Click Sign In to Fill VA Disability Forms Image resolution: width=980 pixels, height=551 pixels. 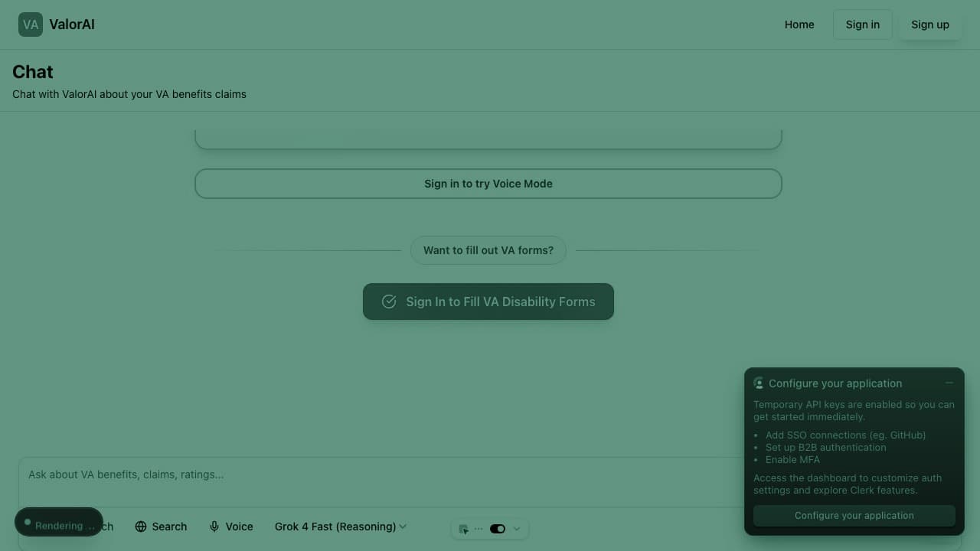(x=488, y=302)
